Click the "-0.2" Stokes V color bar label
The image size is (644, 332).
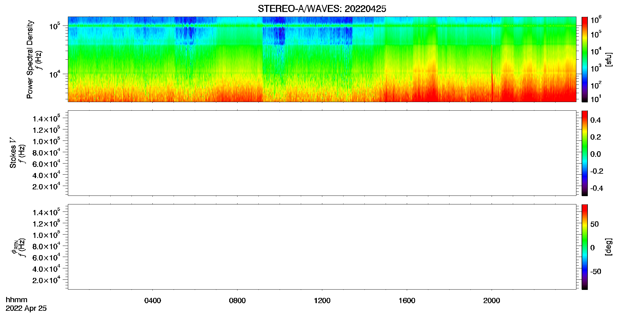[x=597, y=171]
